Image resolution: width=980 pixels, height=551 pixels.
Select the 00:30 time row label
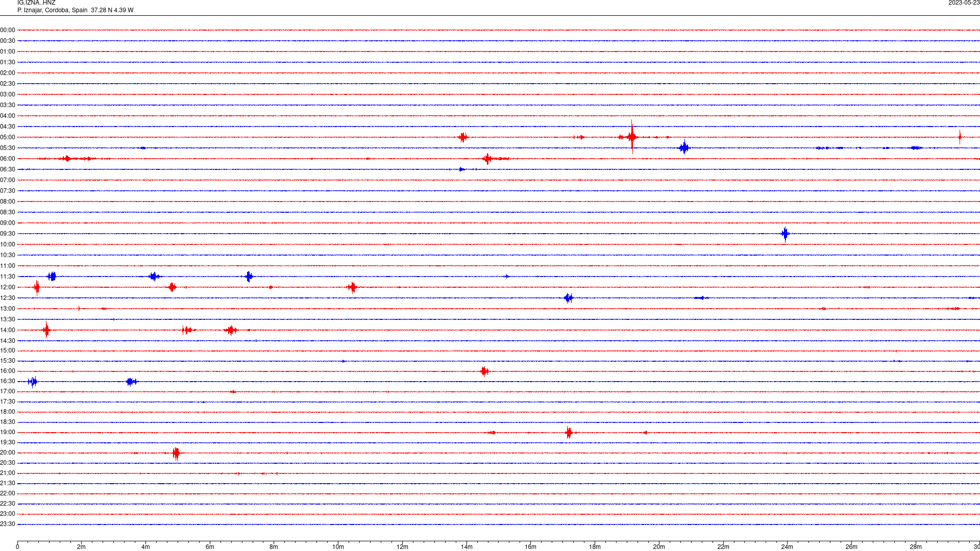pyautogui.click(x=8, y=41)
